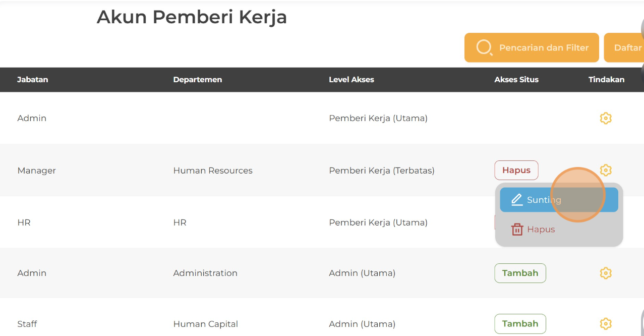The width and height of the screenshot is (644, 336).
Task: Open the action gear for the Administration row
Action: tap(606, 273)
